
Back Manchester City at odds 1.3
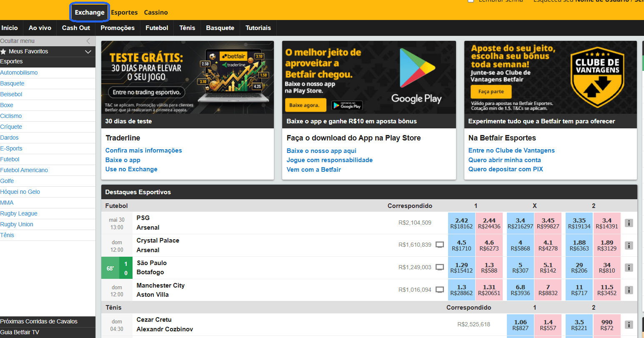point(461,290)
